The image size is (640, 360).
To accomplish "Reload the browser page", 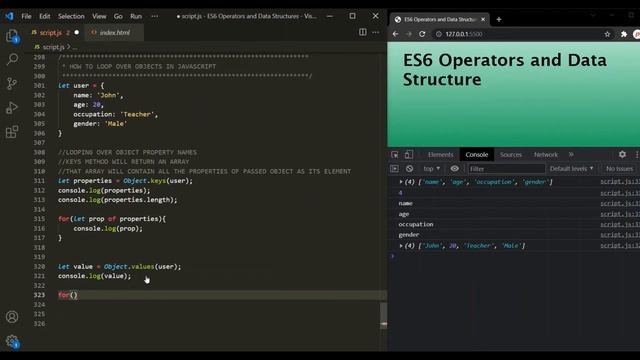I will [x=422, y=34].
